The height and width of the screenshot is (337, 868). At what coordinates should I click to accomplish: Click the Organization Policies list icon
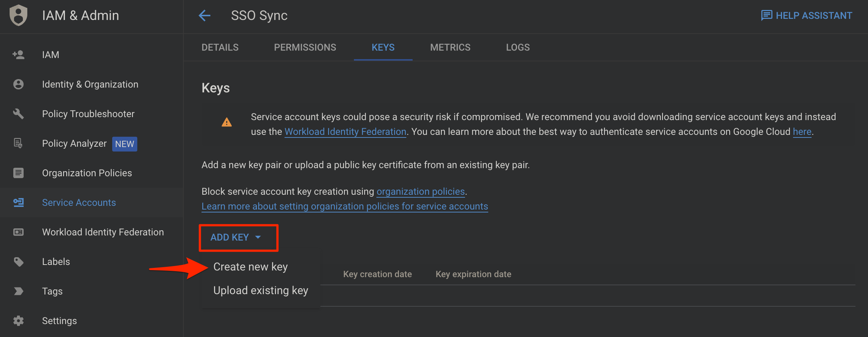click(x=18, y=173)
